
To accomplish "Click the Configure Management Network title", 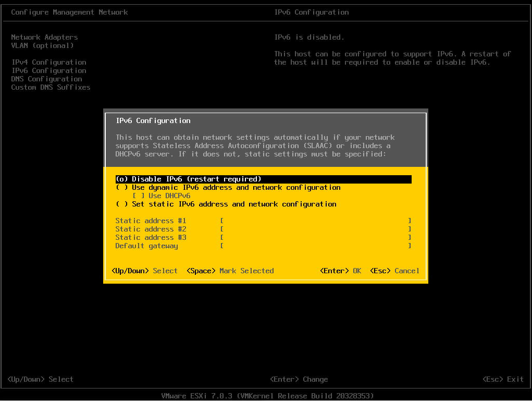I will (x=69, y=12).
